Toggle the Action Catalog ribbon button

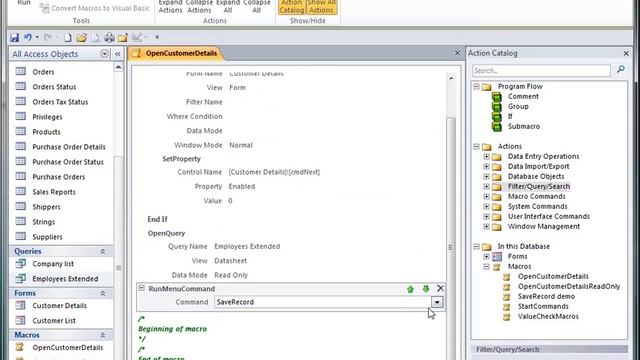pos(292,6)
